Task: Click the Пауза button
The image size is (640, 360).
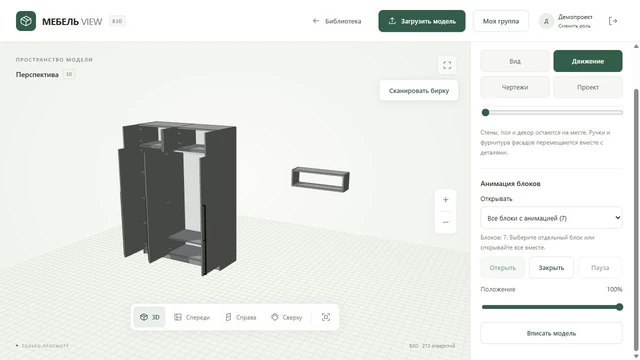Action: tap(600, 268)
